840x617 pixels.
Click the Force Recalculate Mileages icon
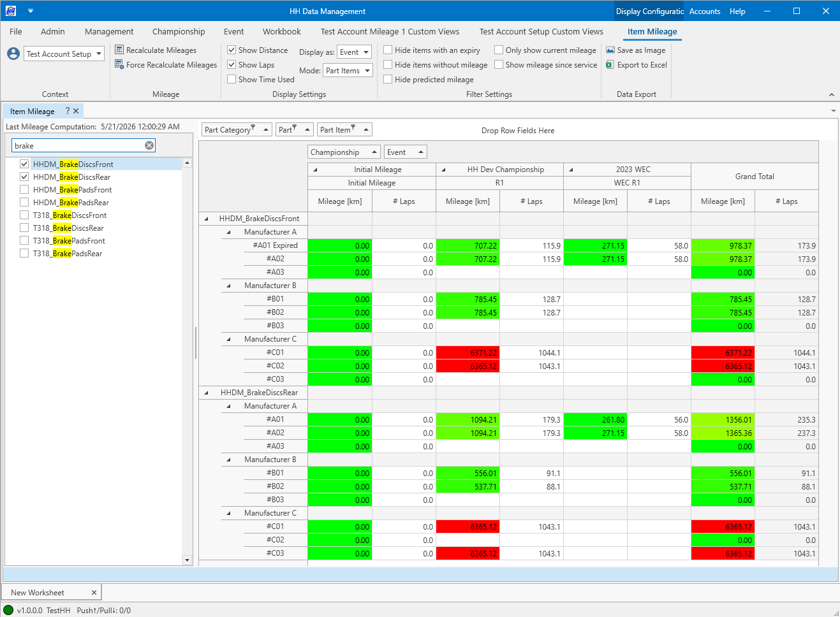coord(119,64)
